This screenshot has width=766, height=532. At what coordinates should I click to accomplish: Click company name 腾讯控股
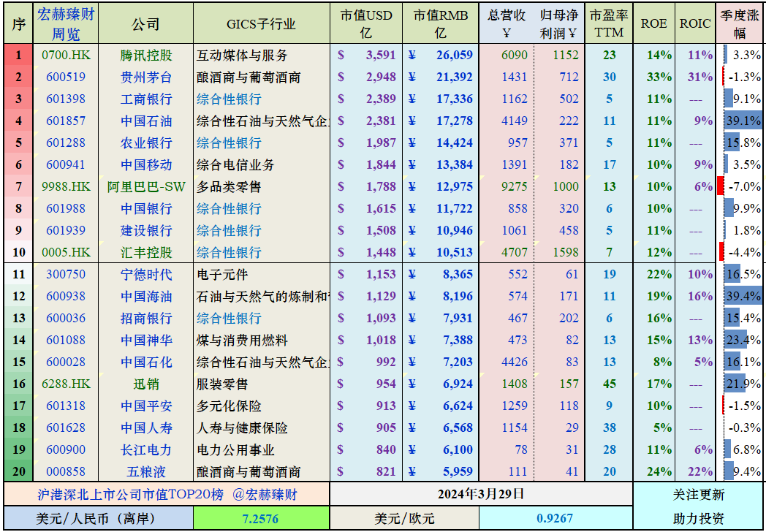tap(146, 56)
